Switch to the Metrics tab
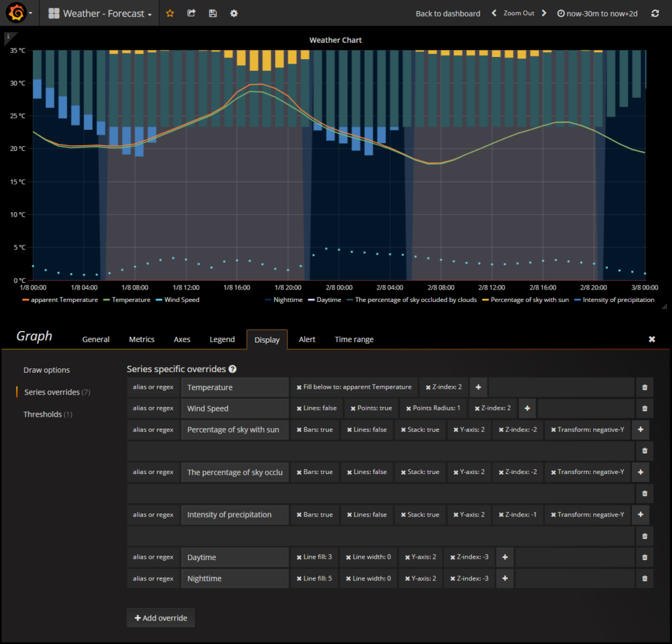The width and height of the screenshot is (672, 644). 142,339
